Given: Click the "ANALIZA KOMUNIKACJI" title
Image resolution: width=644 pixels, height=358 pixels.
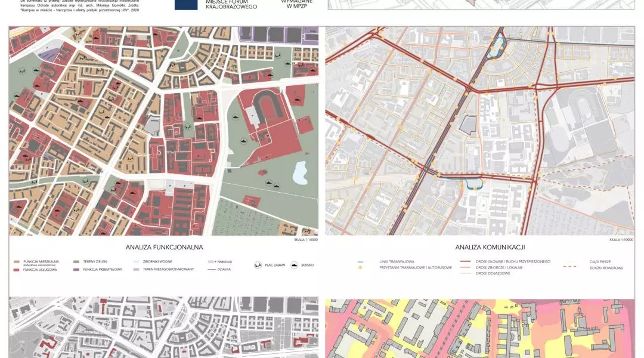Looking at the screenshot, I should (x=490, y=248).
